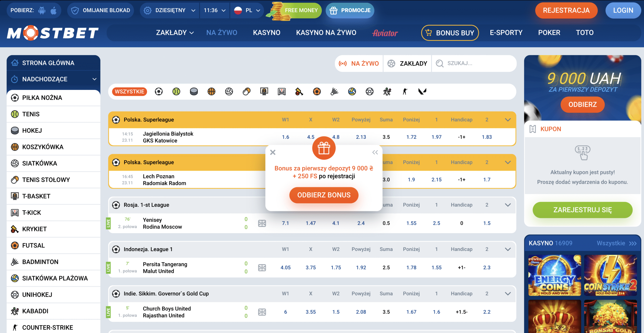
Task: Open the Free Money offer
Action: pyautogui.click(x=294, y=10)
